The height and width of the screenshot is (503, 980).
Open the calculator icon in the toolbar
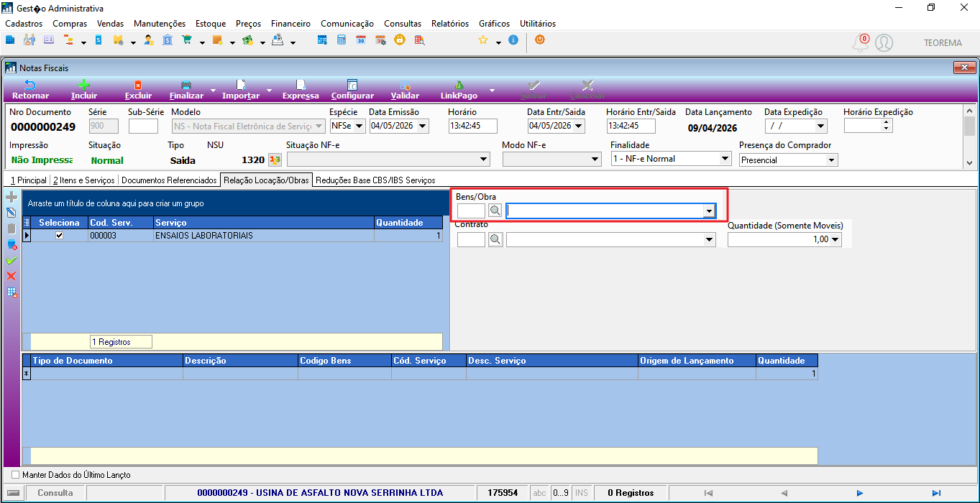pos(342,40)
